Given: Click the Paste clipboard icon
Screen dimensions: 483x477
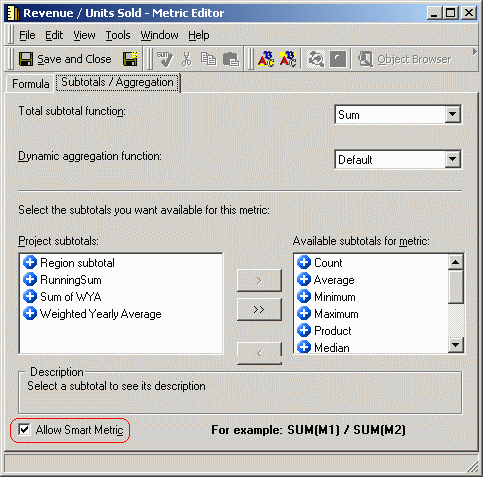Looking at the screenshot, I should coord(231,59).
